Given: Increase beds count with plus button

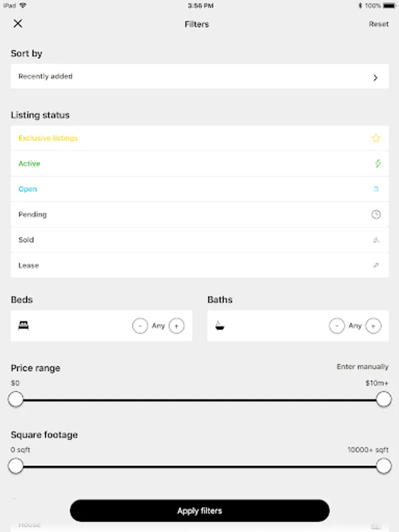Looking at the screenshot, I should pyautogui.click(x=176, y=326).
